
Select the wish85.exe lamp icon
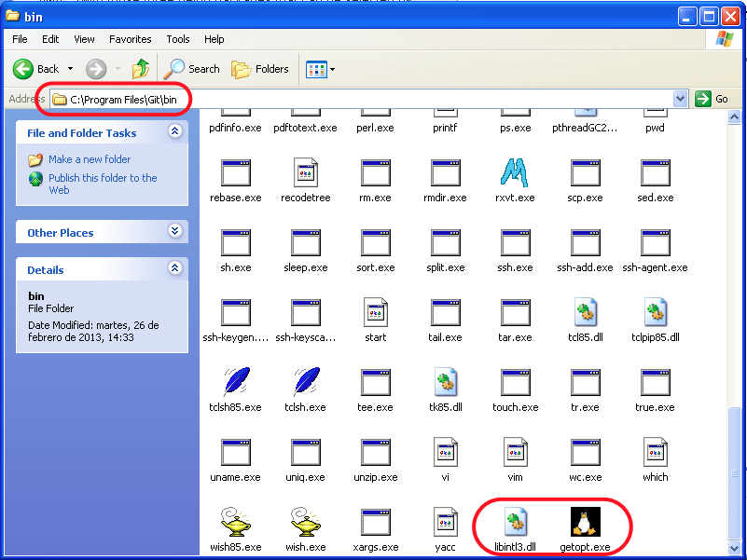point(236,522)
